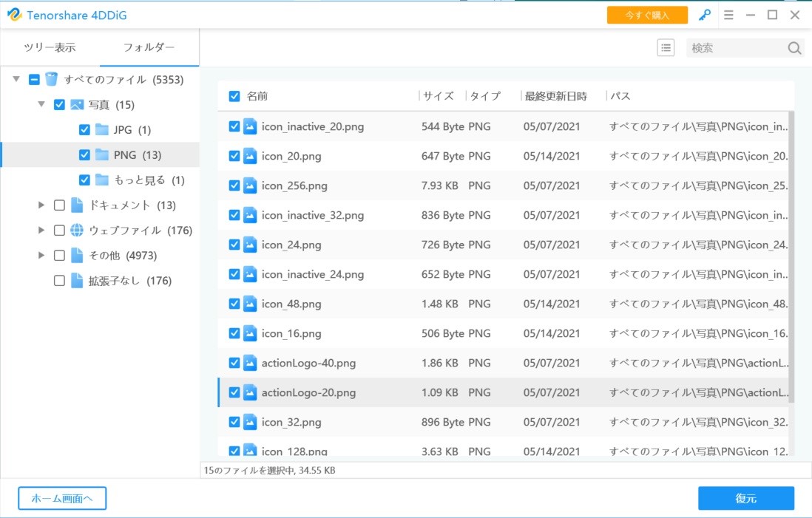Click the 今すぐ購入 buy button
Viewport: 812px width, 518px height.
pos(647,15)
